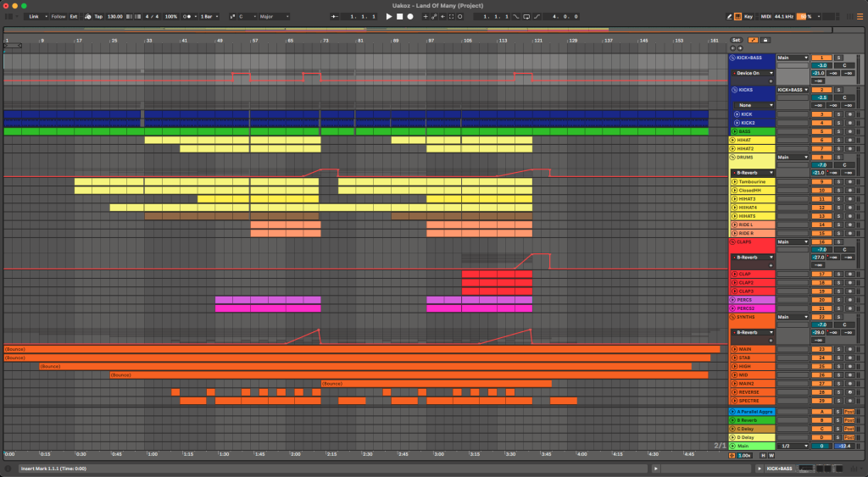Open KICKS output routing dropdown
The image size is (868, 477).
(x=793, y=90)
